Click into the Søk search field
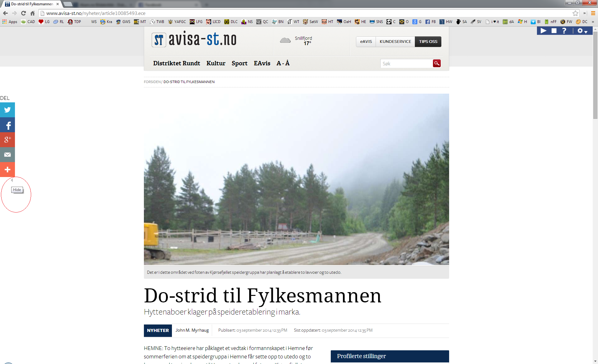Viewport: 598px width, 364px height. 406,63
